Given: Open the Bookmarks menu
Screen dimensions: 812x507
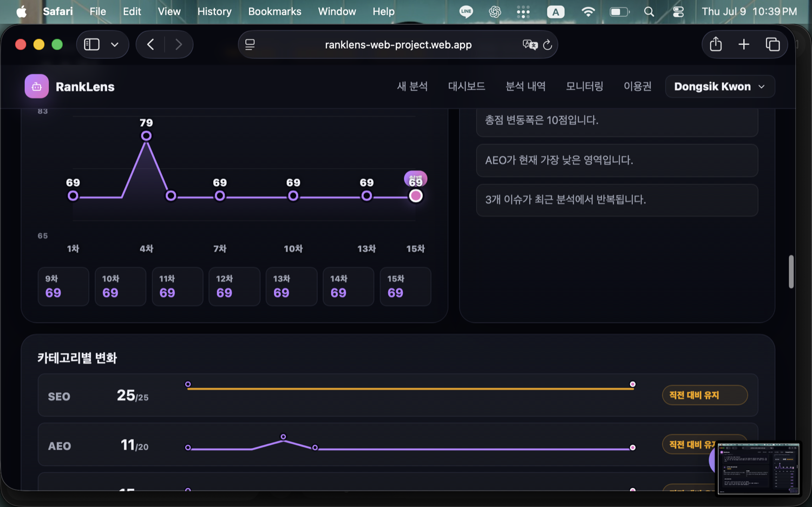Looking at the screenshot, I should coord(274,11).
